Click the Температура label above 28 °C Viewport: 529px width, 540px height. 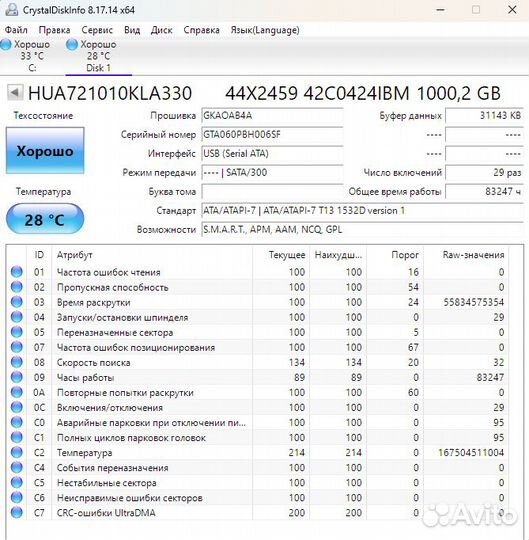click(43, 191)
